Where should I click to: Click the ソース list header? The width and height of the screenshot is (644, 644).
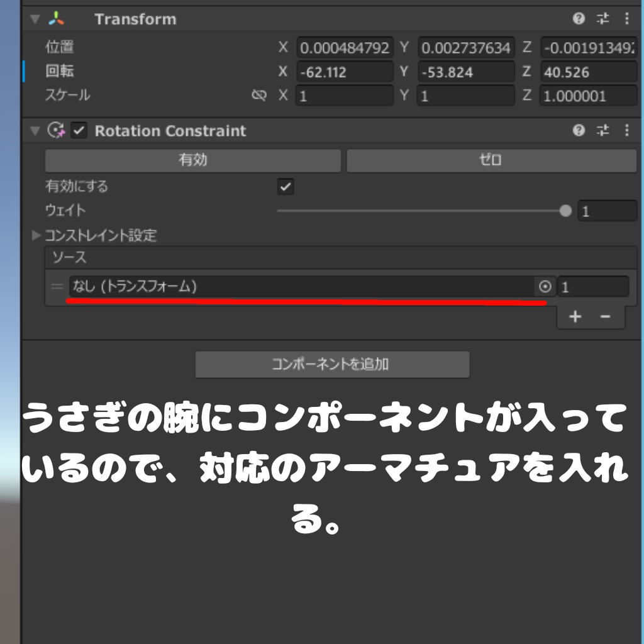click(x=341, y=257)
